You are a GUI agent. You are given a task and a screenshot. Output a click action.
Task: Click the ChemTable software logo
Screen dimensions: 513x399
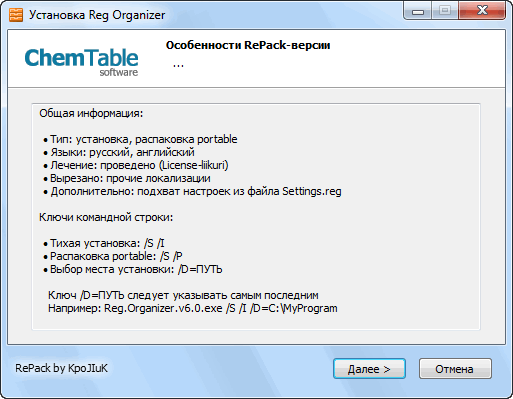pos(81,62)
